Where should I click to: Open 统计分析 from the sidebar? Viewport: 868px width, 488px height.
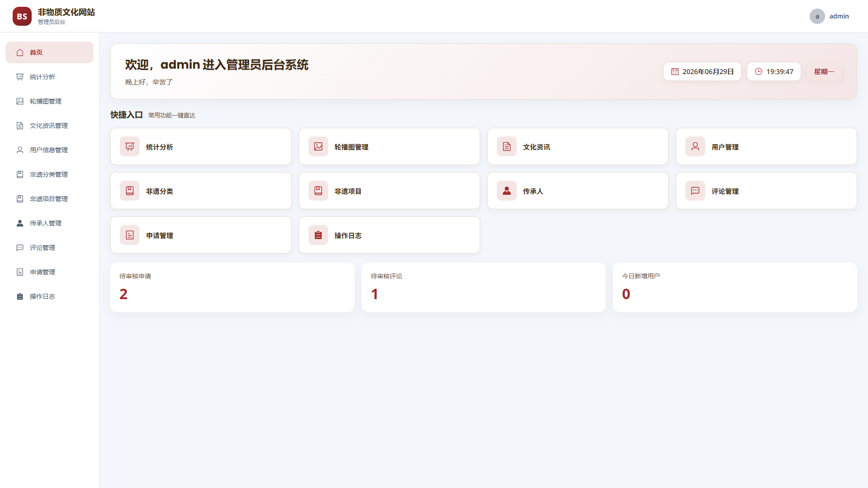(x=49, y=77)
